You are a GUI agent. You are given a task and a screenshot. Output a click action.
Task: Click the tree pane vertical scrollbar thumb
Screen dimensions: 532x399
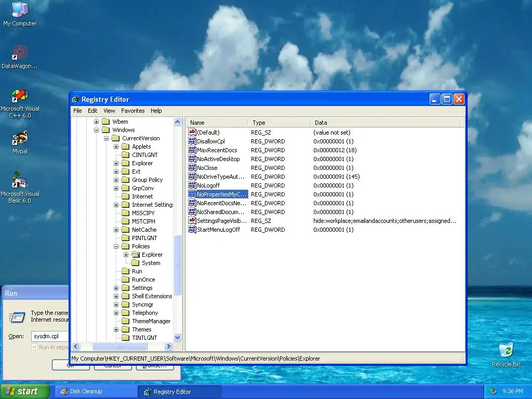(x=178, y=264)
